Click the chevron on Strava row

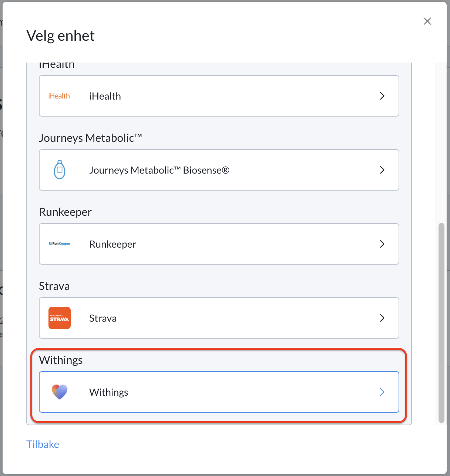382,318
